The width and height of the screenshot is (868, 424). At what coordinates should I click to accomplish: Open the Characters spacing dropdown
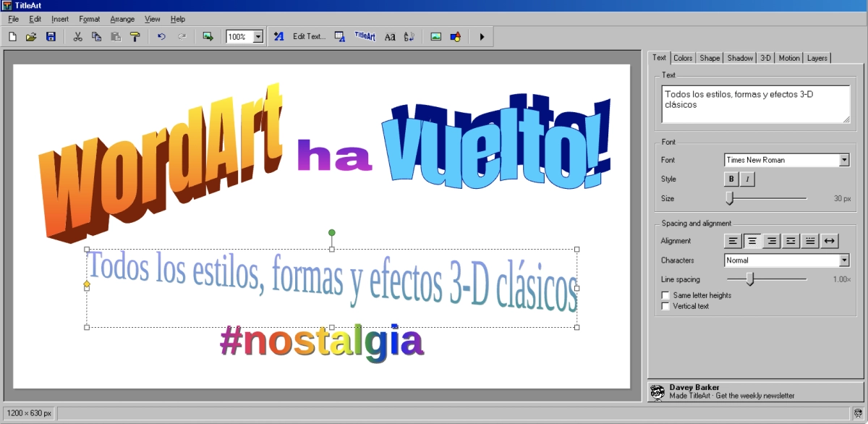coord(844,260)
